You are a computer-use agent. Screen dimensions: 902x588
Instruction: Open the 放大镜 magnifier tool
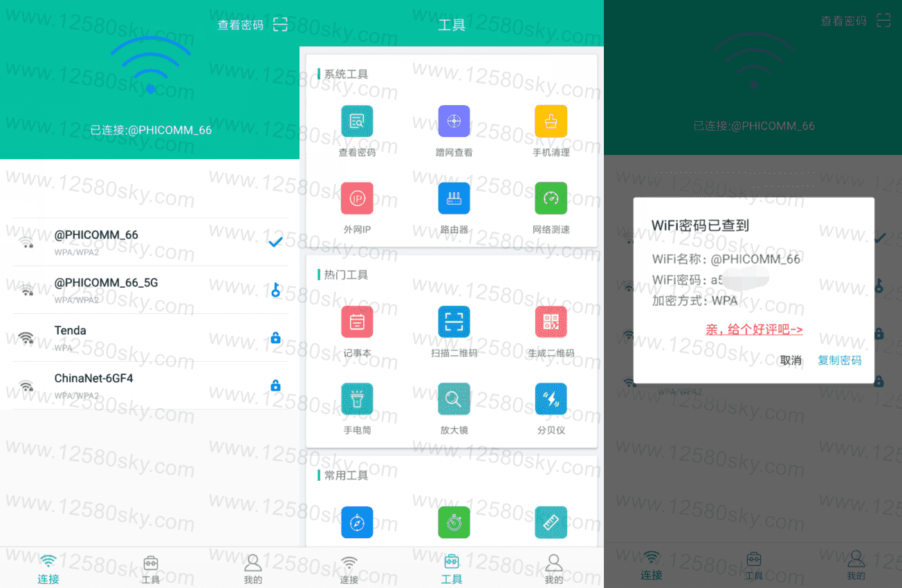tap(454, 398)
